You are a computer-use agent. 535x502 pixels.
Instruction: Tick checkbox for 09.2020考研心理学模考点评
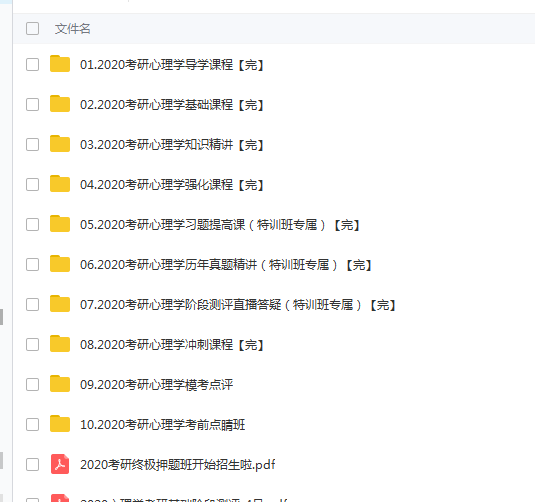tap(32, 385)
